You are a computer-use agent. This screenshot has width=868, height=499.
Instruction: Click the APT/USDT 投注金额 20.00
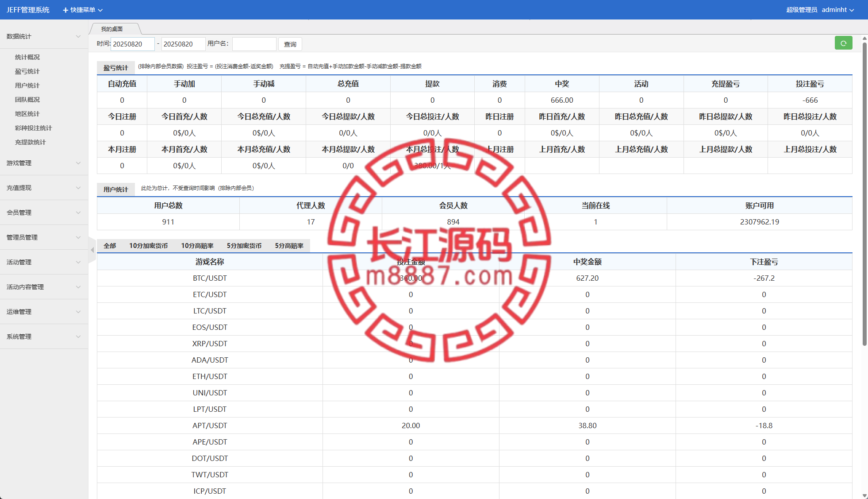click(411, 426)
